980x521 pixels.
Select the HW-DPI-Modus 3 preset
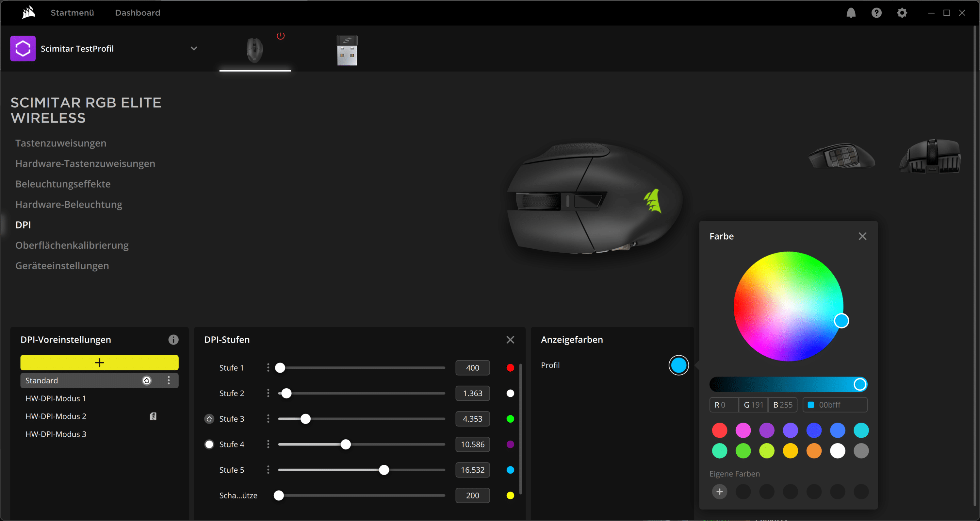56,434
